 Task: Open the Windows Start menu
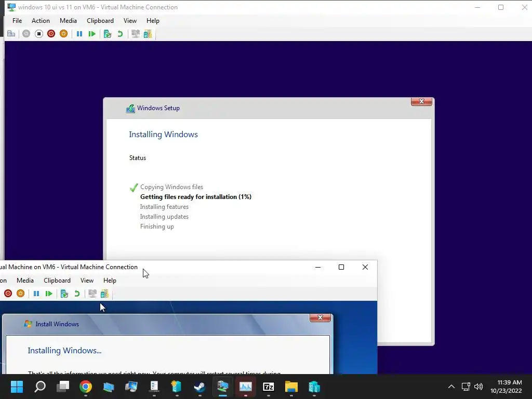(x=17, y=387)
